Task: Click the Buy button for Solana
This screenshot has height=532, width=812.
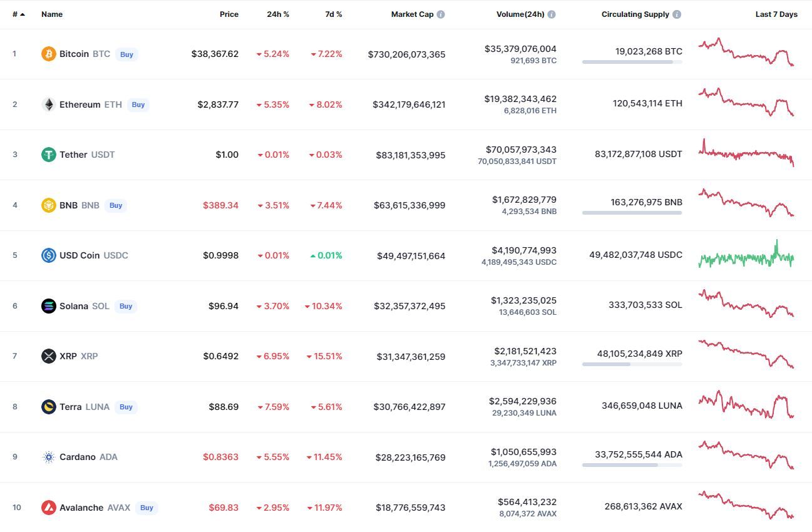Action: [126, 306]
